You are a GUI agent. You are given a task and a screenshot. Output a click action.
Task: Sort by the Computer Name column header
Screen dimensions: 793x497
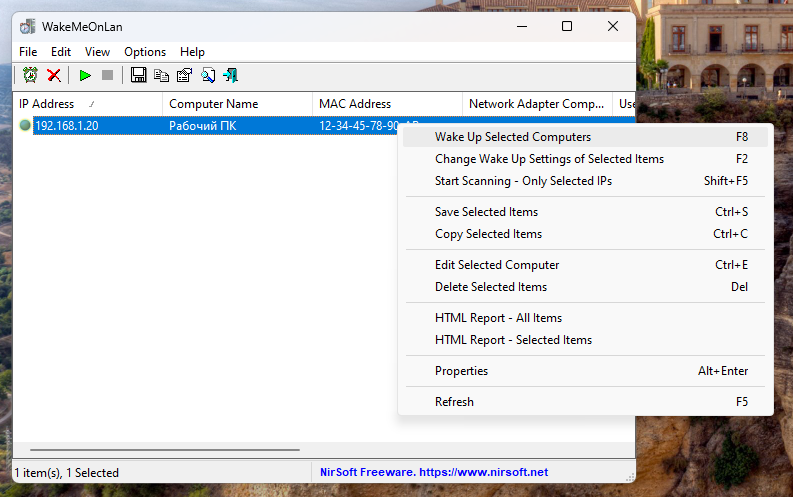(237, 104)
